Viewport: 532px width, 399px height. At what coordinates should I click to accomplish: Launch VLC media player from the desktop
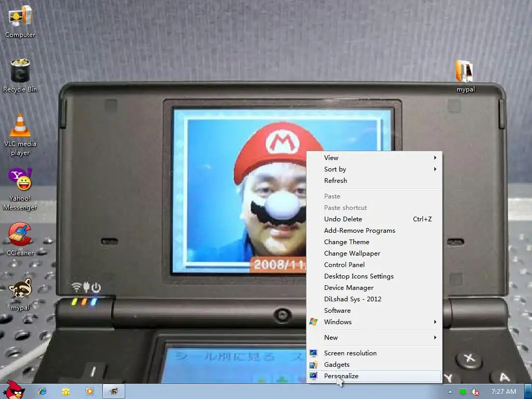20,135
